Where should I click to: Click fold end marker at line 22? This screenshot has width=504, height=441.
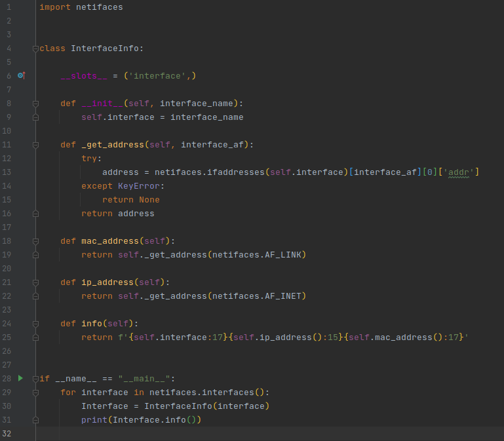[35, 296]
